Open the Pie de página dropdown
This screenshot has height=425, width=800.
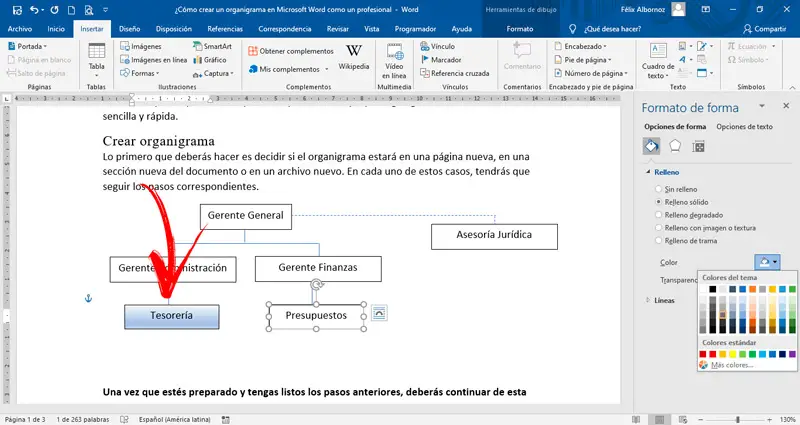(x=583, y=60)
